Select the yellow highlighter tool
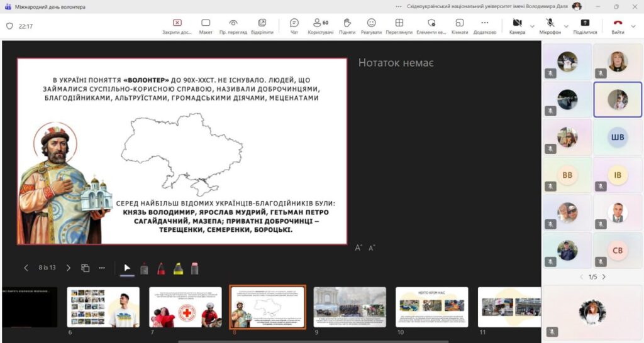644x343 pixels. pyautogui.click(x=178, y=268)
